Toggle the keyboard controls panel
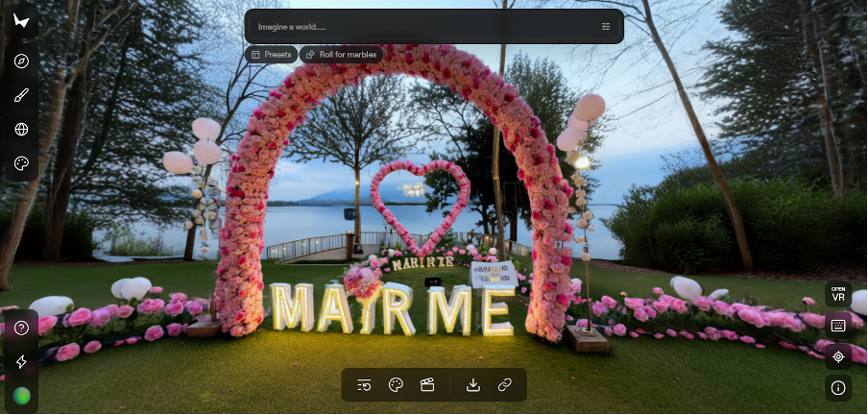868x415 pixels. [838, 326]
